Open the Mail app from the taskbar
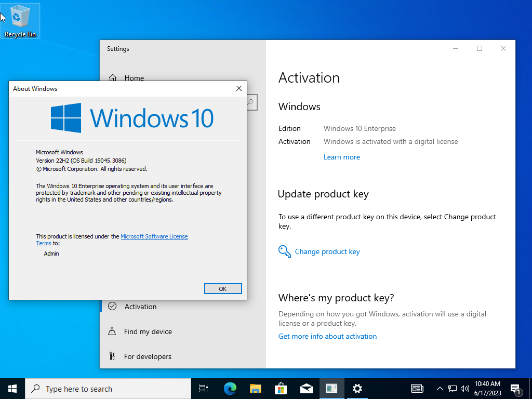The height and width of the screenshot is (399, 532). pyautogui.click(x=307, y=389)
